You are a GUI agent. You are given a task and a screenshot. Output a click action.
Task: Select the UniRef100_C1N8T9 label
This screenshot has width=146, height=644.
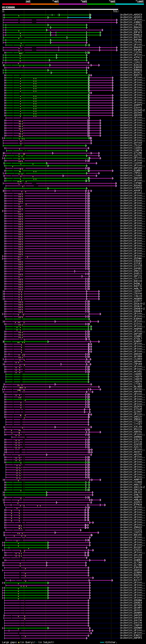[x=131, y=151]
